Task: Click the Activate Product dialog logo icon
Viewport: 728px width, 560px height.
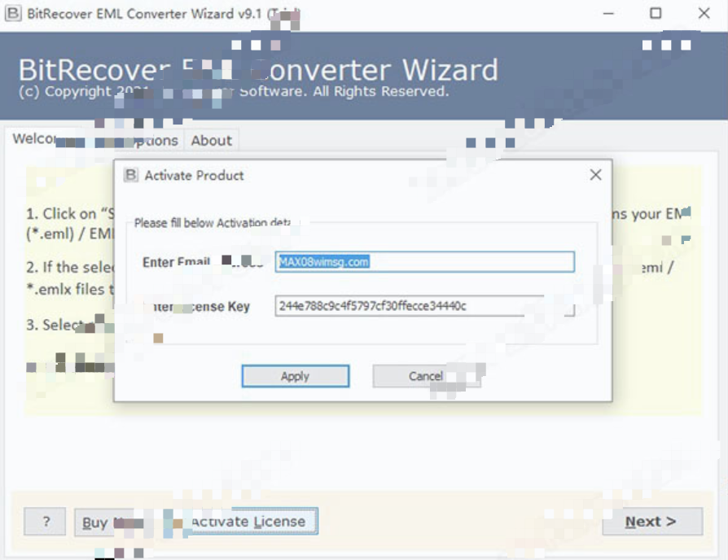Action: pyautogui.click(x=131, y=175)
